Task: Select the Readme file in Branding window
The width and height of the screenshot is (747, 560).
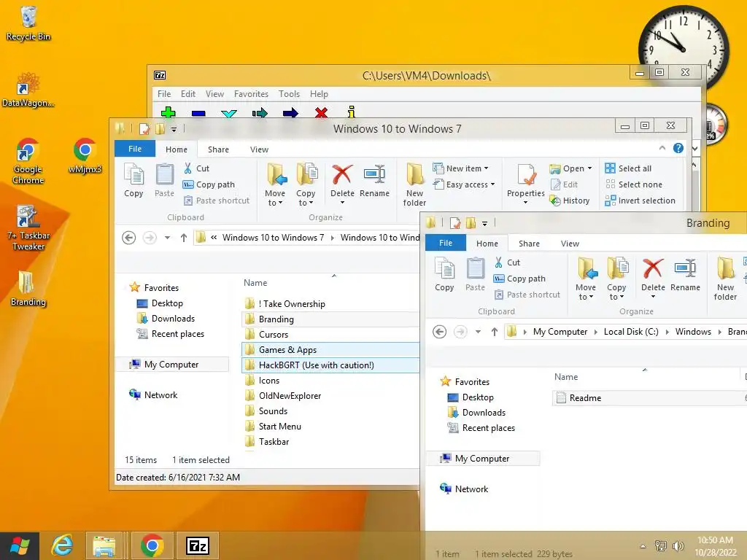Action: tap(649, 397)
